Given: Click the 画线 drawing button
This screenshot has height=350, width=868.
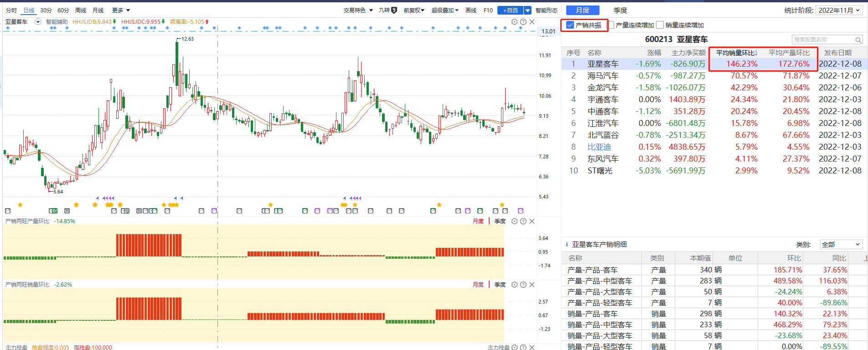Looking at the screenshot, I should coord(471,10).
